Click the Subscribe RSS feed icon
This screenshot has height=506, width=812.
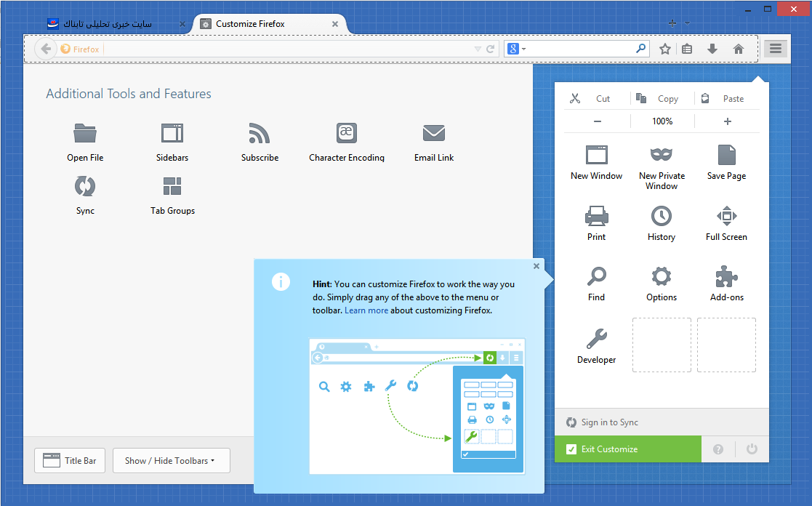(260, 133)
